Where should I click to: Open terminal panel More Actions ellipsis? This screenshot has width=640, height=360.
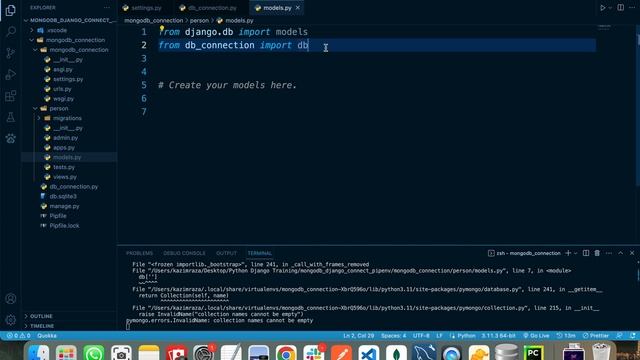coord(609,253)
